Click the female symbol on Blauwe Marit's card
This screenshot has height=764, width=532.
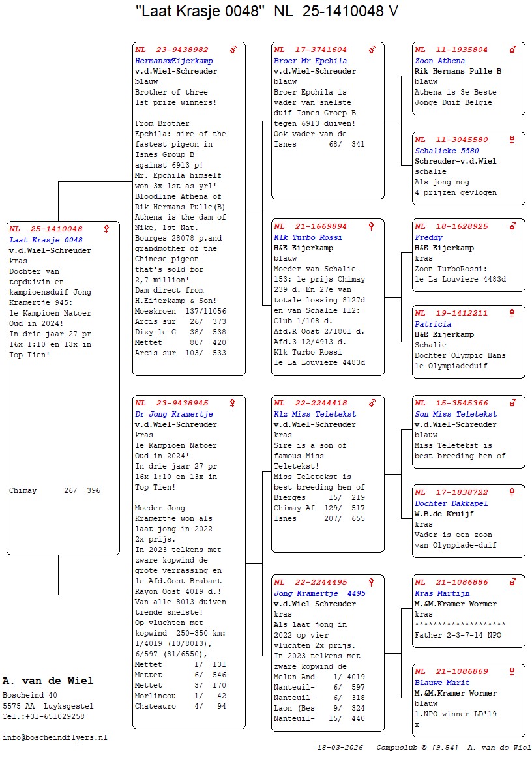512,672
